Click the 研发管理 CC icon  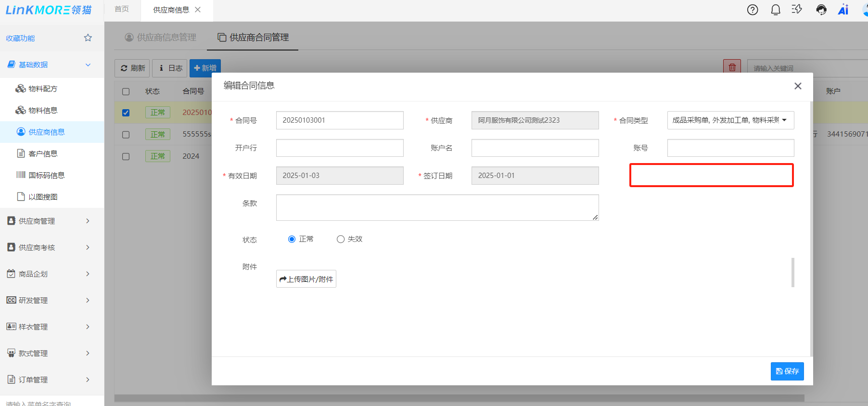(x=11, y=300)
